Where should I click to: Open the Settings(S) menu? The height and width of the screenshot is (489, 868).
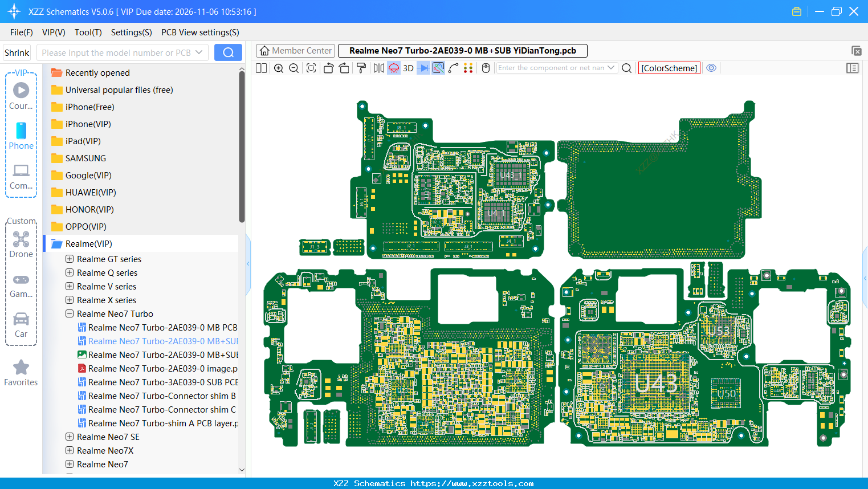132,32
